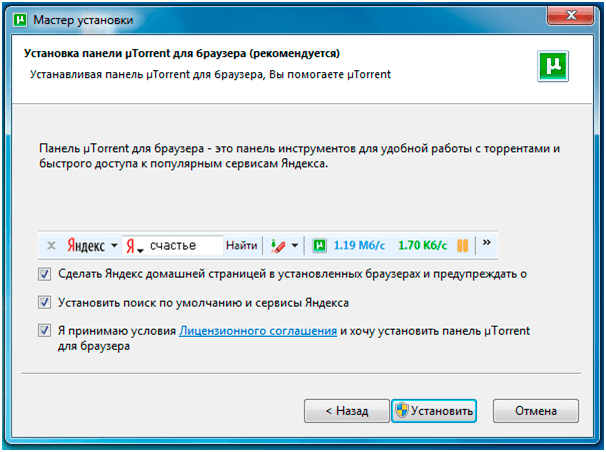Viewport: 606px width, 452px height.
Task: Click the µTorrent logo in the header
Action: [554, 66]
